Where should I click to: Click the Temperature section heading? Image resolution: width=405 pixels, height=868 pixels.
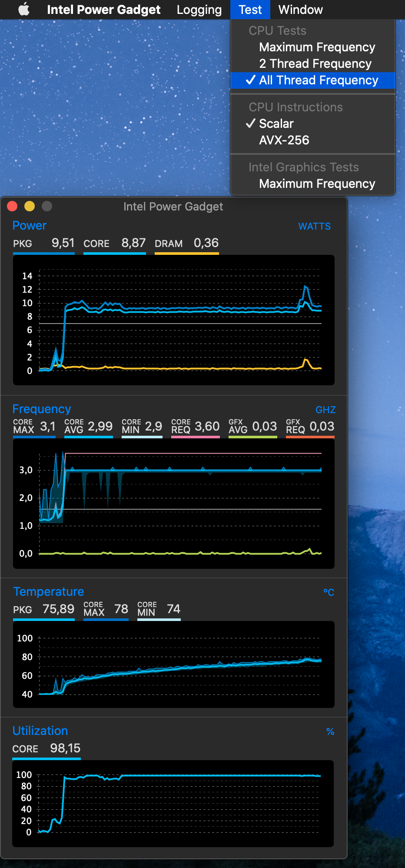coord(49,591)
